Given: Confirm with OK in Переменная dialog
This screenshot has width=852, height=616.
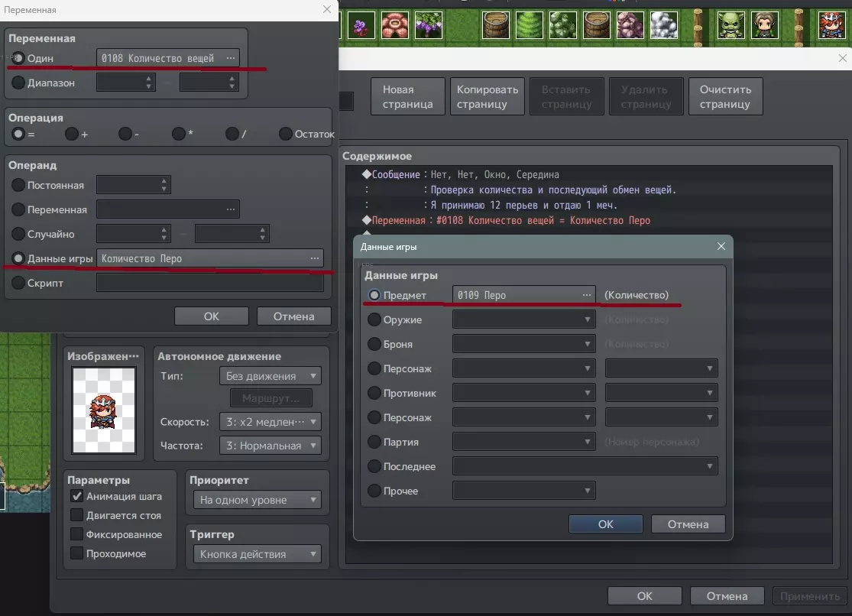Looking at the screenshot, I should point(212,316).
